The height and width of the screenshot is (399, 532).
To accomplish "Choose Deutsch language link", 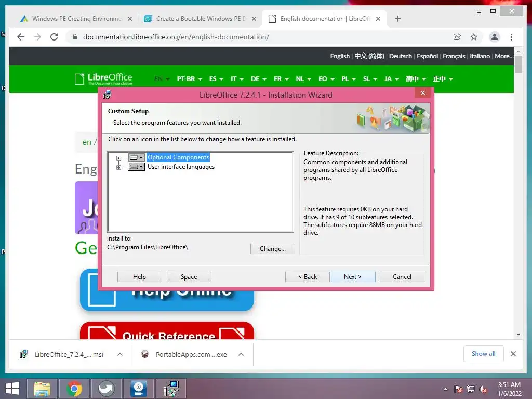I will point(401,56).
